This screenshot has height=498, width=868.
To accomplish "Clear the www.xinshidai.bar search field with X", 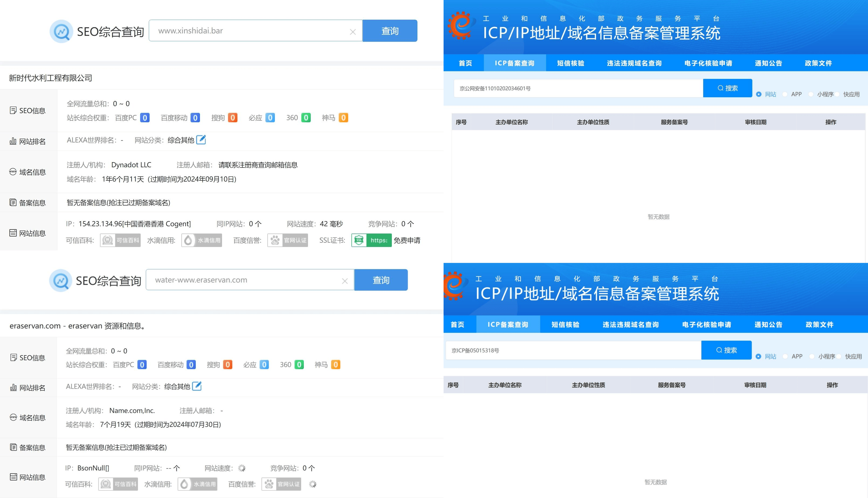I will pos(353,32).
